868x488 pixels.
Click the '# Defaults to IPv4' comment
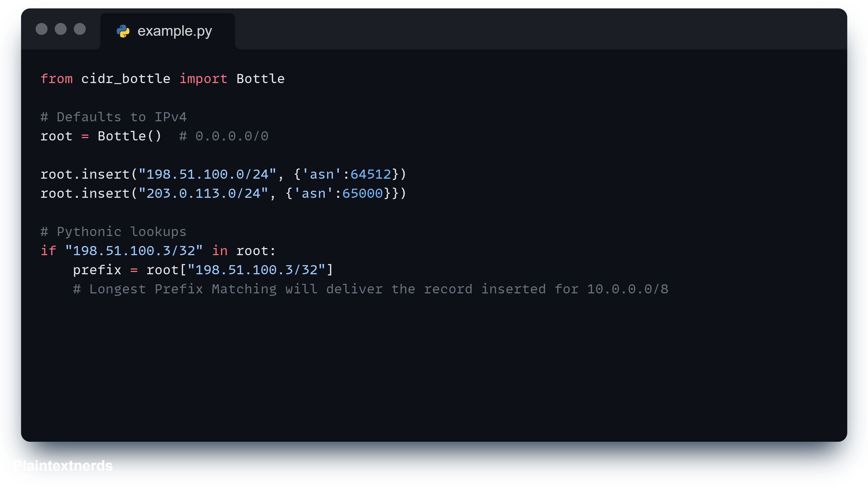click(x=113, y=117)
